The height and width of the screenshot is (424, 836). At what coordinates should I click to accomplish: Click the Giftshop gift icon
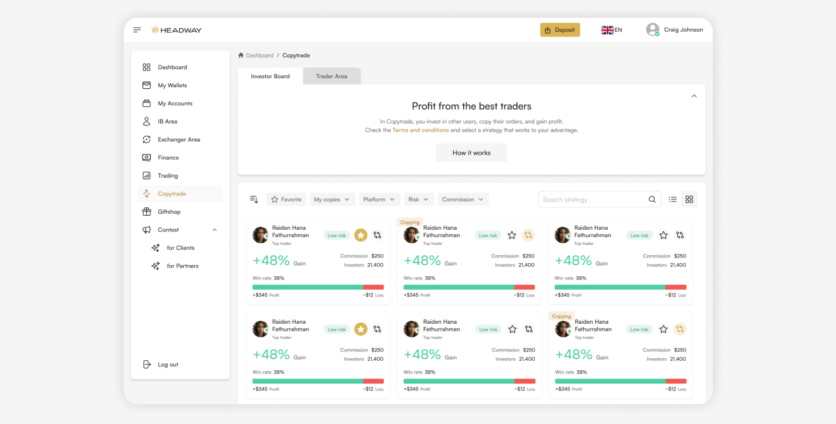pyautogui.click(x=146, y=212)
